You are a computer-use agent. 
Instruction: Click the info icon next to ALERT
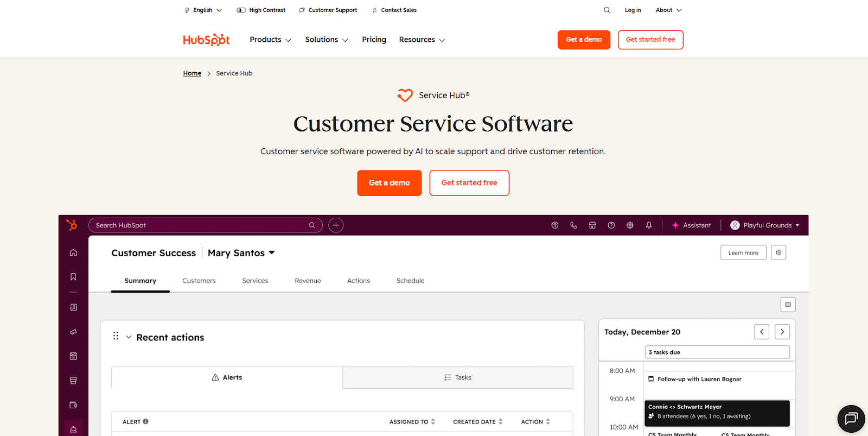145,421
